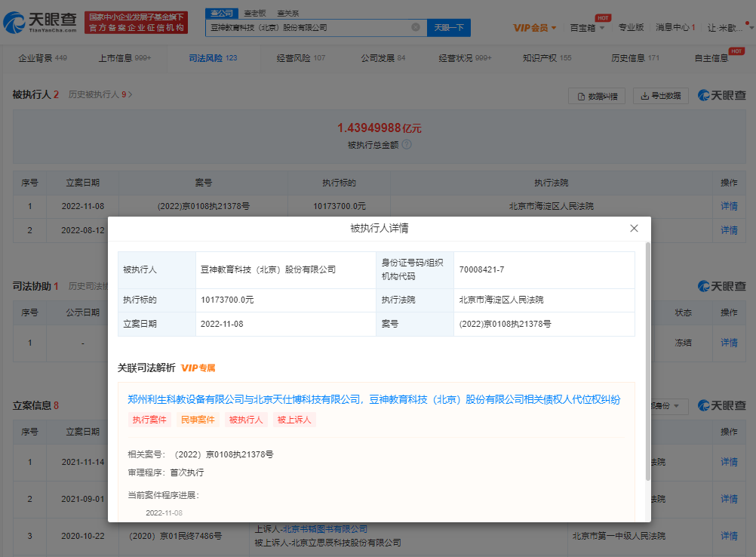
Task: Switch to 知识产权 tab
Action: pos(547,58)
